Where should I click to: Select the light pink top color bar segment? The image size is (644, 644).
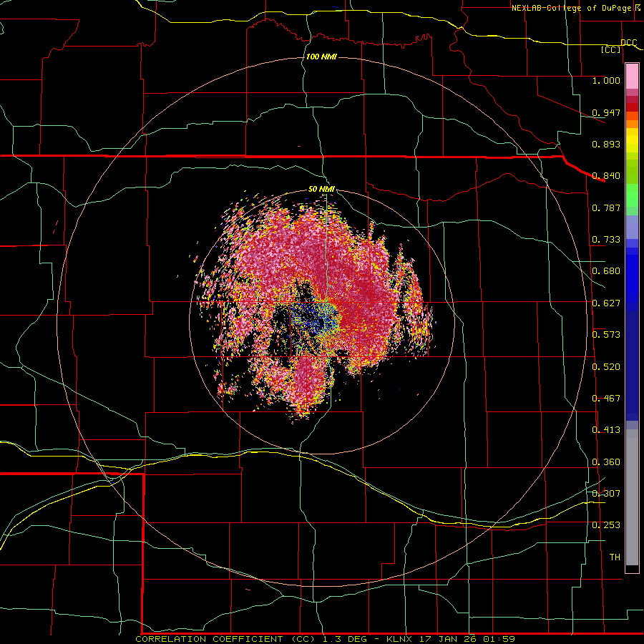pyautogui.click(x=632, y=77)
